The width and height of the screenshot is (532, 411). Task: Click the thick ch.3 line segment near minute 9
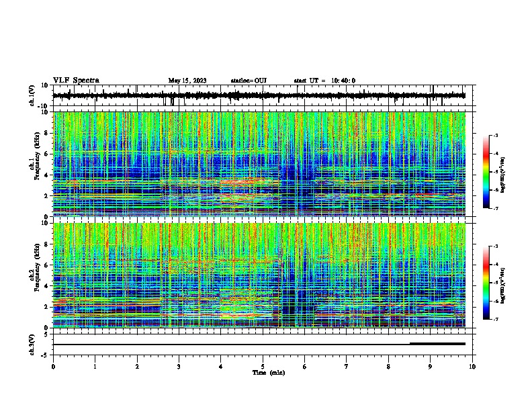point(438,344)
